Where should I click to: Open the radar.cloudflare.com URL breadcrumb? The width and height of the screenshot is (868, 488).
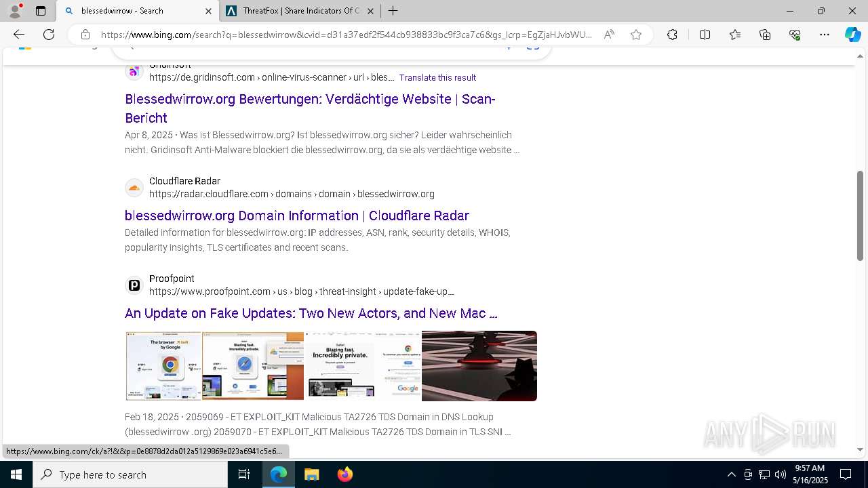(x=292, y=194)
